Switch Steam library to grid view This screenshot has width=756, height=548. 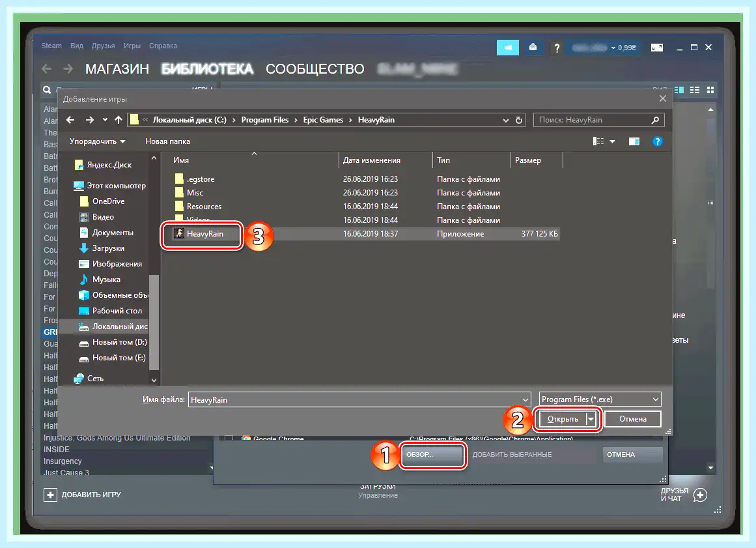pos(710,90)
